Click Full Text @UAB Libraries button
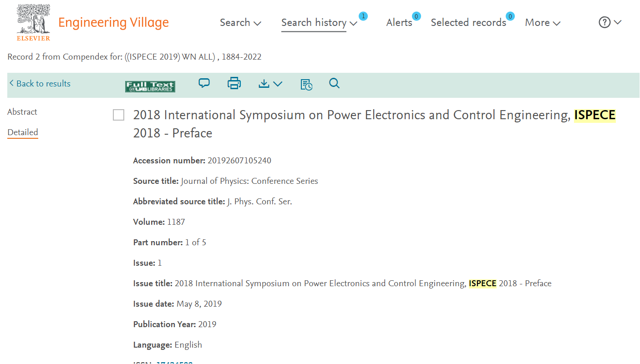This screenshot has height=364, width=640. [150, 86]
